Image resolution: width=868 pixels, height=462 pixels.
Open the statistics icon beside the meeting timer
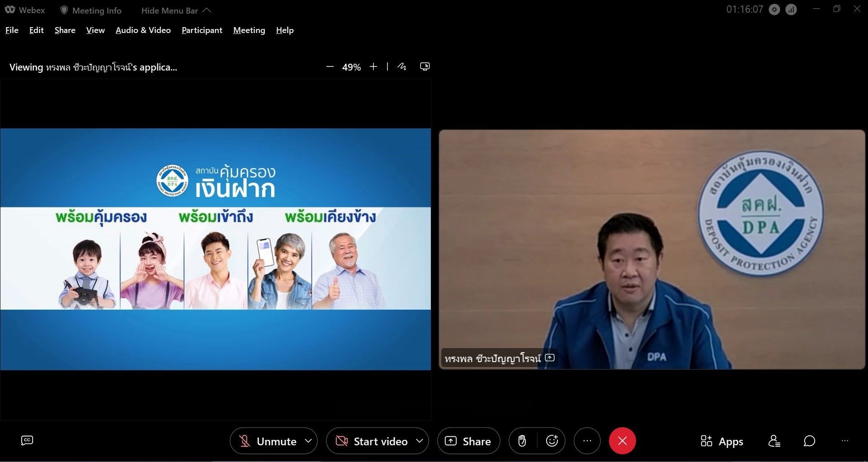[x=791, y=9]
